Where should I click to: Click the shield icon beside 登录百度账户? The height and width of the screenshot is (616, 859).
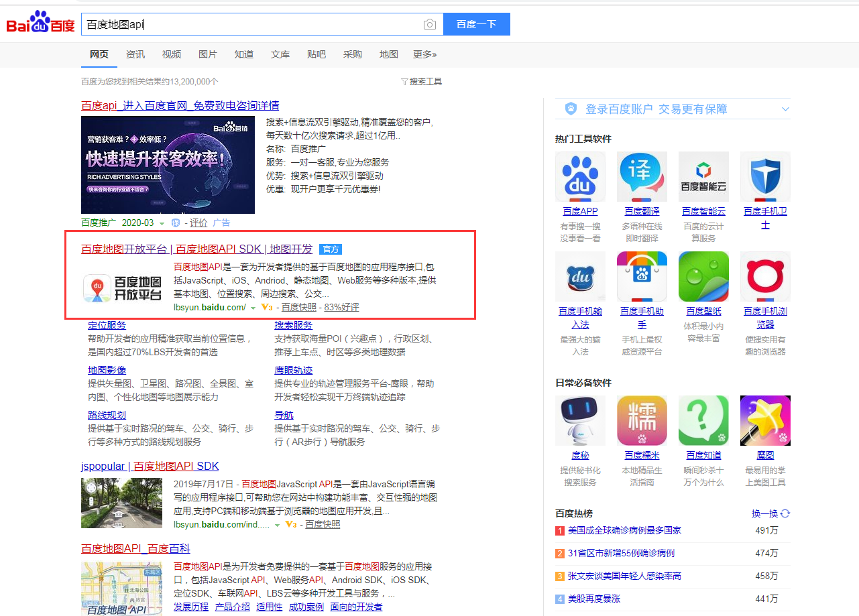pos(571,109)
